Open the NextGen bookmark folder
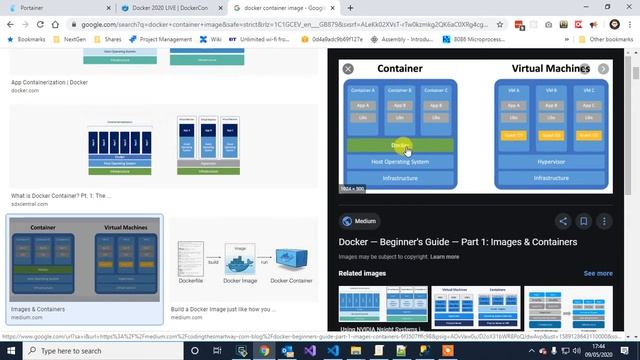This screenshot has width=640, height=360. tap(70, 39)
